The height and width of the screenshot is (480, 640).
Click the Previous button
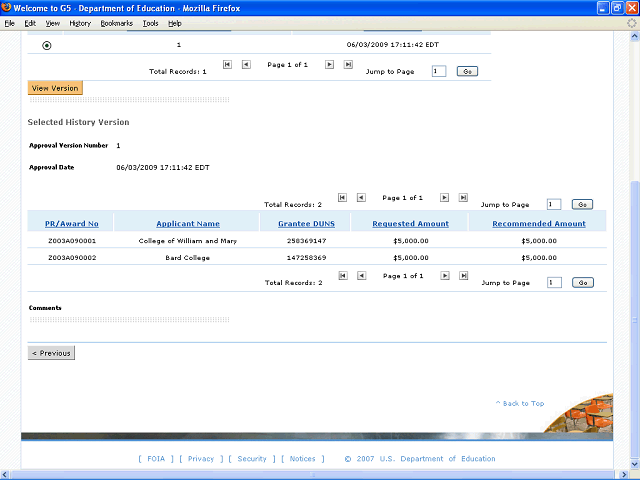pos(51,353)
